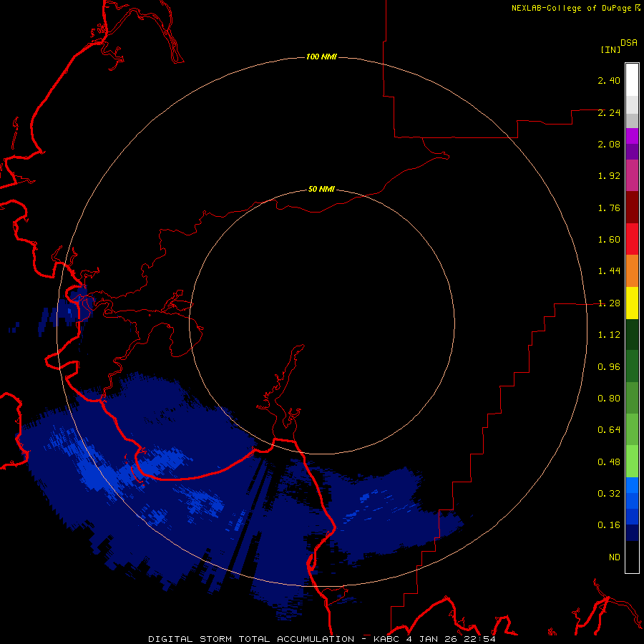644x644 pixels.
Task: Click the 0.48 legend value
Action: coord(609,462)
